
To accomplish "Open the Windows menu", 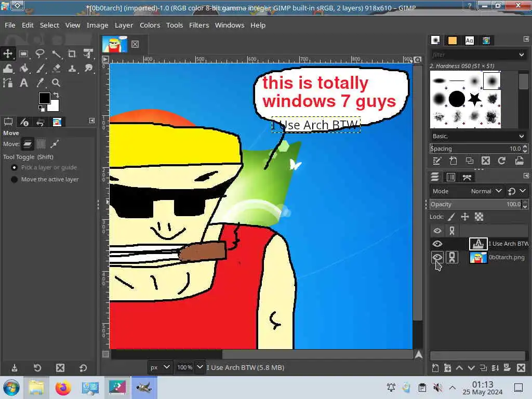I will click(x=229, y=25).
